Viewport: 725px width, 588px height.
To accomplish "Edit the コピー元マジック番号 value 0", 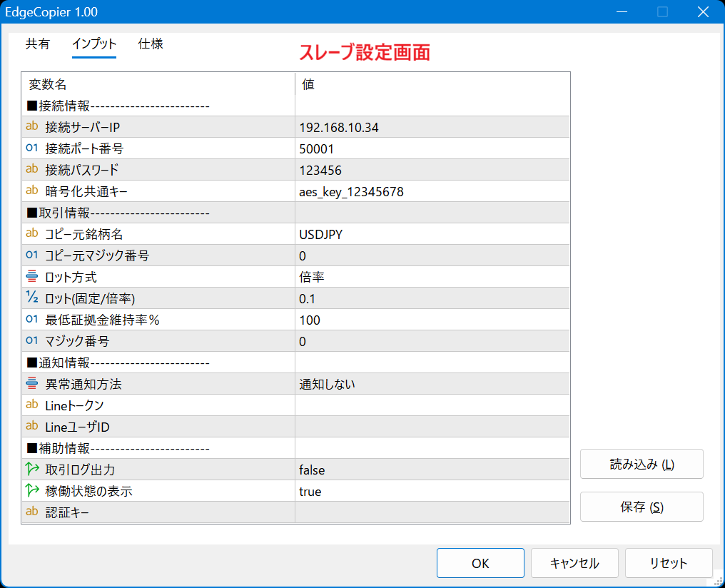I will pyautogui.click(x=432, y=255).
